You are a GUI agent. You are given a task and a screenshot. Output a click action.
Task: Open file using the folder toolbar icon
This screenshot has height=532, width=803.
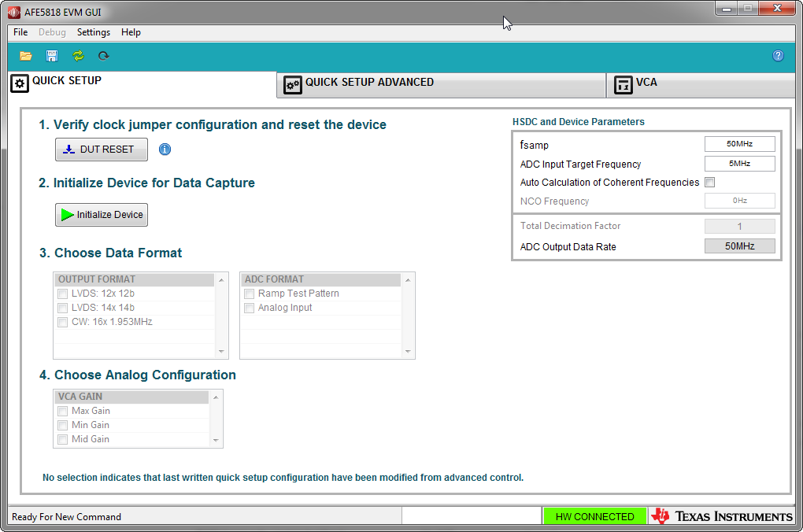26,56
